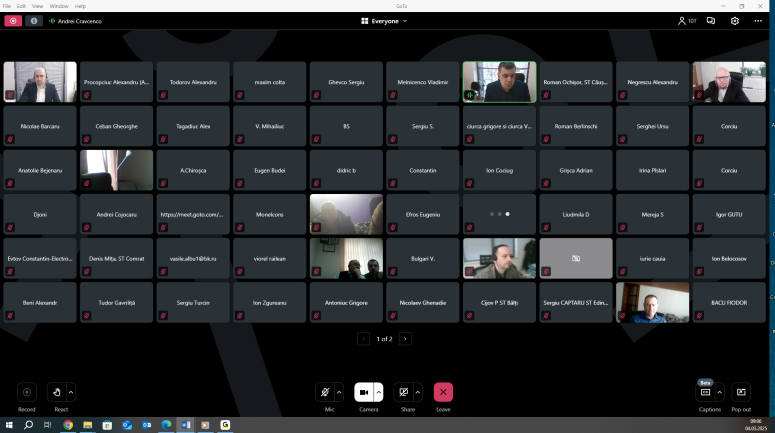
Task: Go to next page of participants
Action: (x=405, y=339)
